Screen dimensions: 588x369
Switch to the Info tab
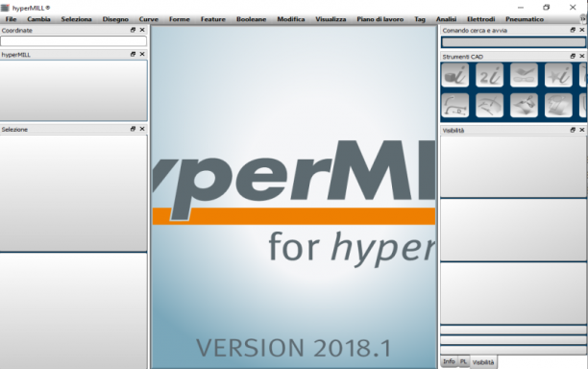(449, 361)
